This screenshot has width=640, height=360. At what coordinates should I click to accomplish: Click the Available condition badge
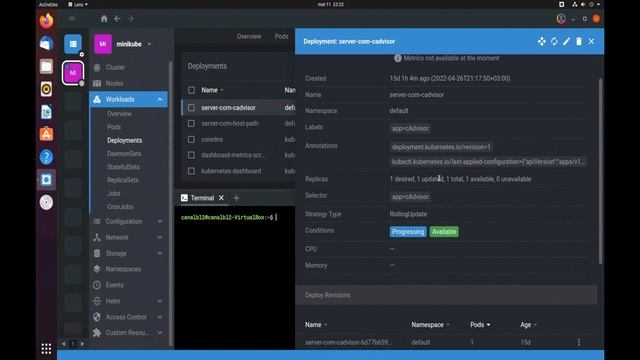click(444, 232)
